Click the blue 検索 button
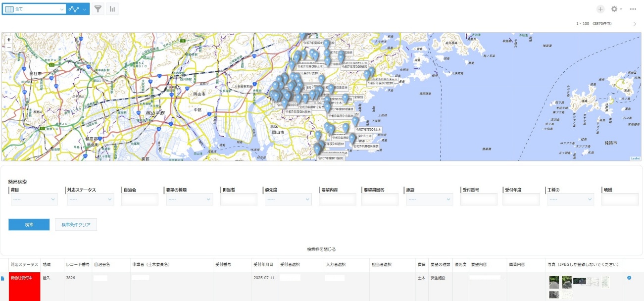644x301 pixels. [29, 225]
